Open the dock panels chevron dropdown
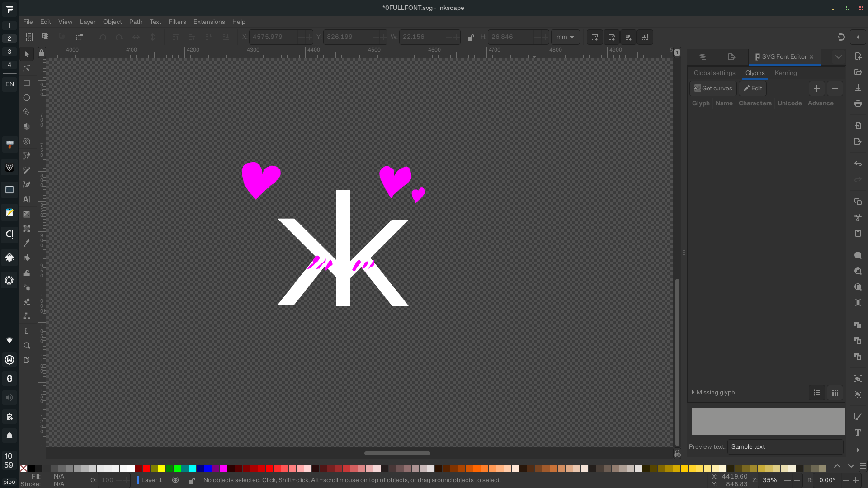This screenshot has width=868, height=488. (x=838, y=57)
